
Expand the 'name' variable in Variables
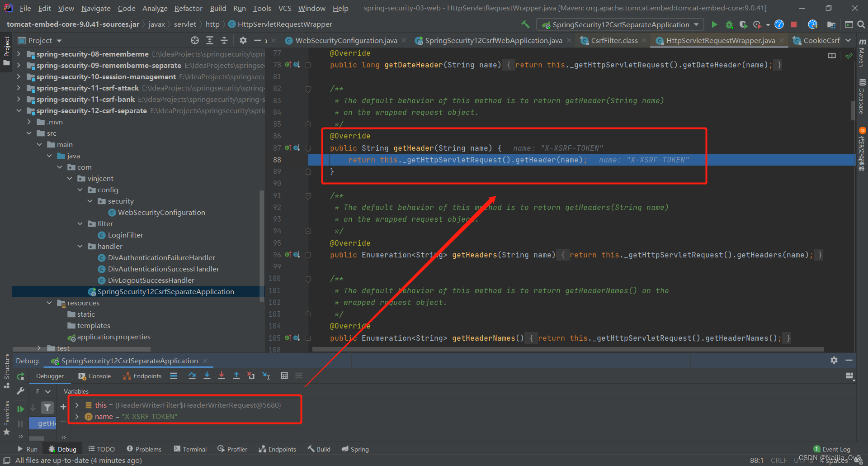[77, 416]
